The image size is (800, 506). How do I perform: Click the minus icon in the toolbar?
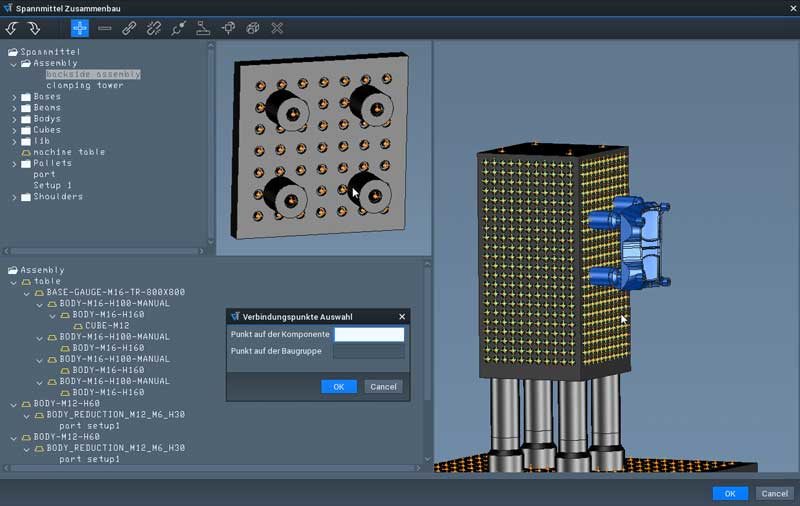(x=105, y=28)
